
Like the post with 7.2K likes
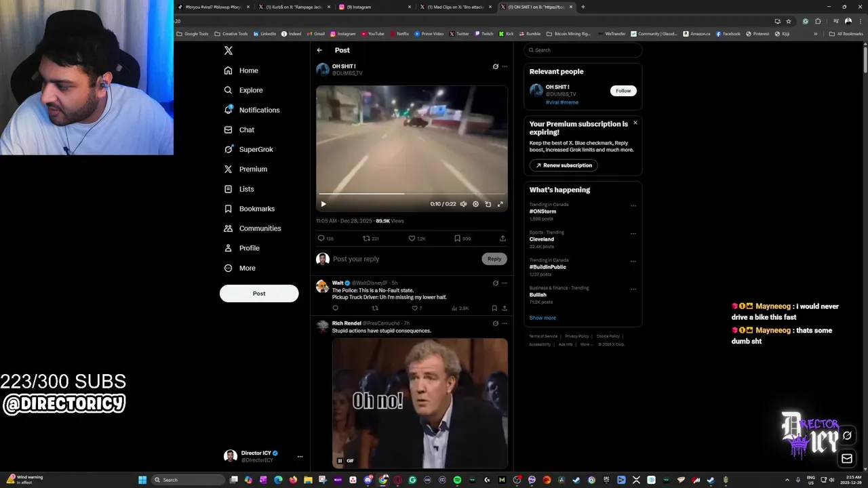coord(412,239)
